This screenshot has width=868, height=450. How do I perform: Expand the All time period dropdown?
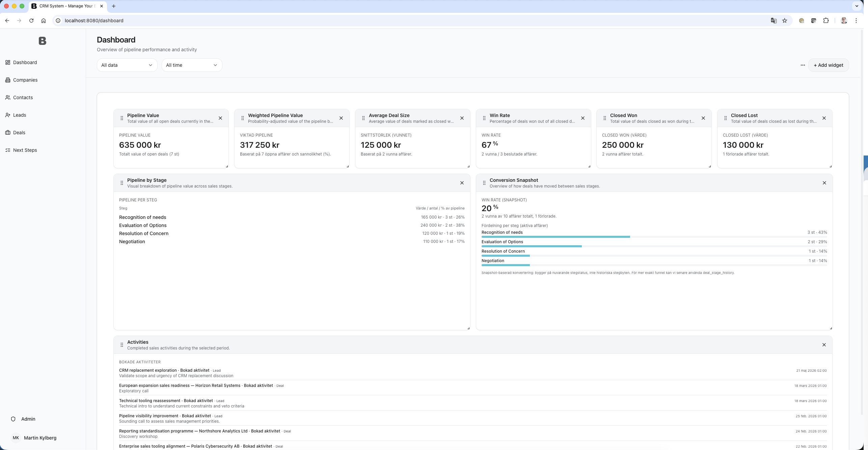tap(192, 65)
